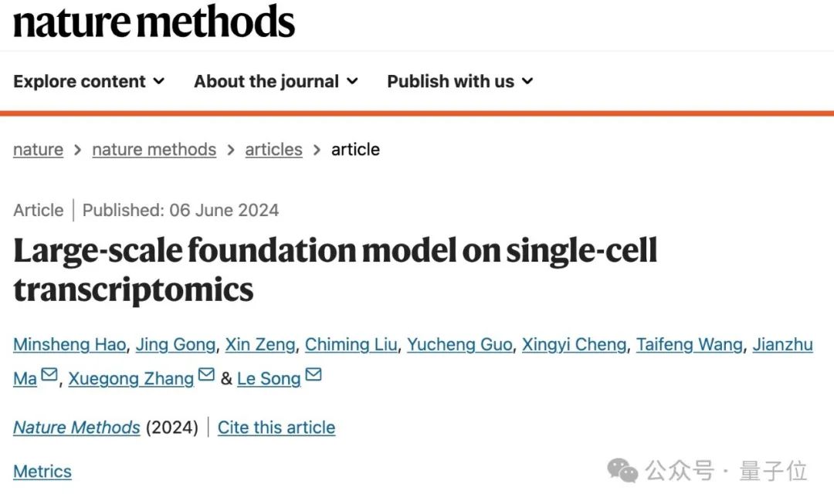Open Taifeng Wang's author link
The width and height of the screenshot is (834, 504).
click(x=689, y=344)
